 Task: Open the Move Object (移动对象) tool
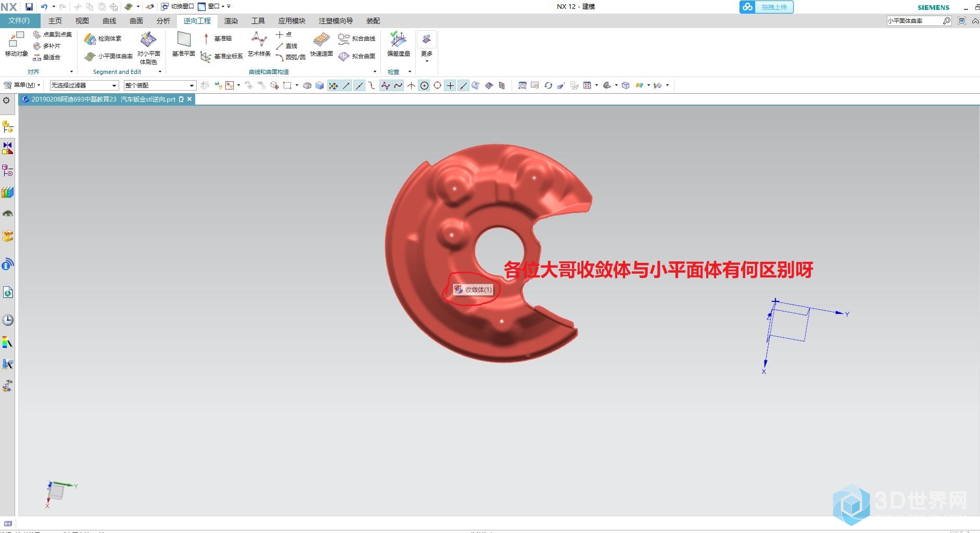[16, 44]
